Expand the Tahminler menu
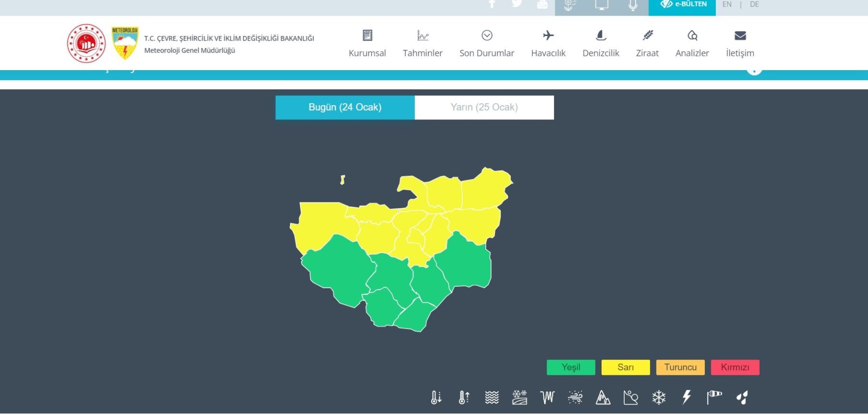Screen dimensions: 868x415 pyautogui.click(x=422, y=44)
